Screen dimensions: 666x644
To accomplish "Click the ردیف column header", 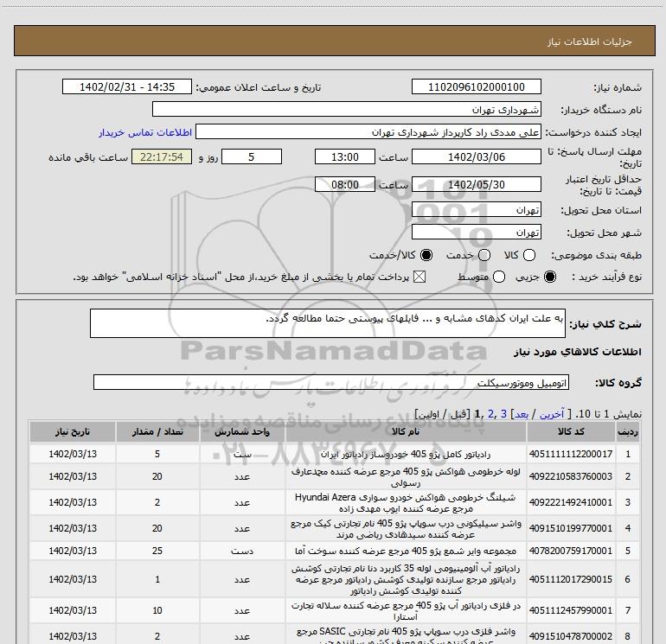I will [627, 431].
